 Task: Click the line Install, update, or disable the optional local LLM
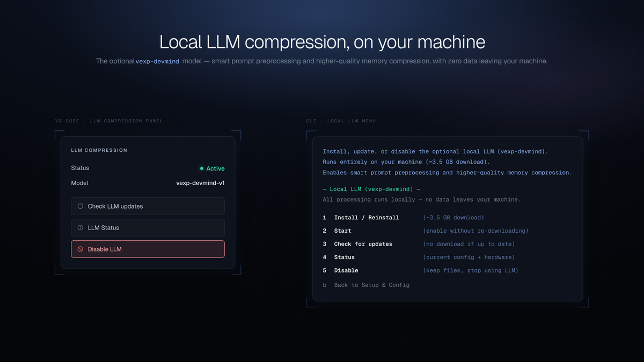435,152
